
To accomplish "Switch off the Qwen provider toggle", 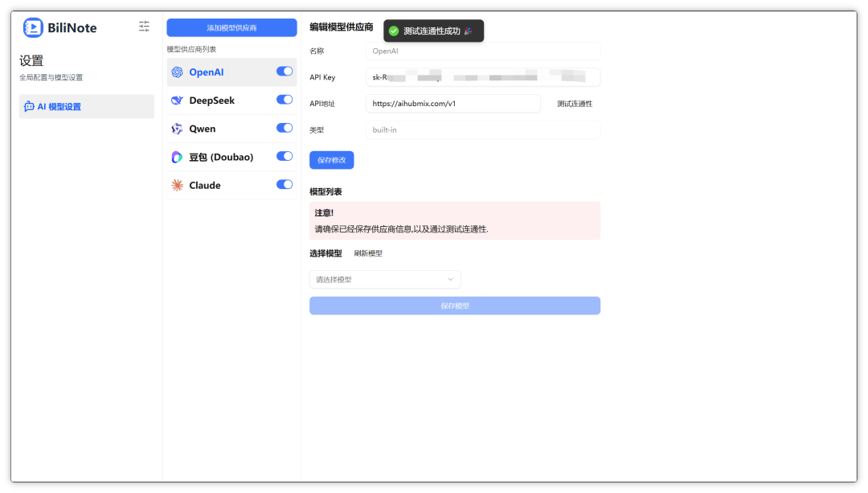I will pyautogui.click(x=285, y=127).
